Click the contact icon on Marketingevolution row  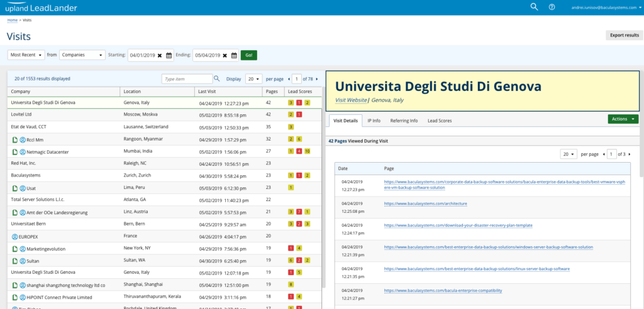pos(23,249)
